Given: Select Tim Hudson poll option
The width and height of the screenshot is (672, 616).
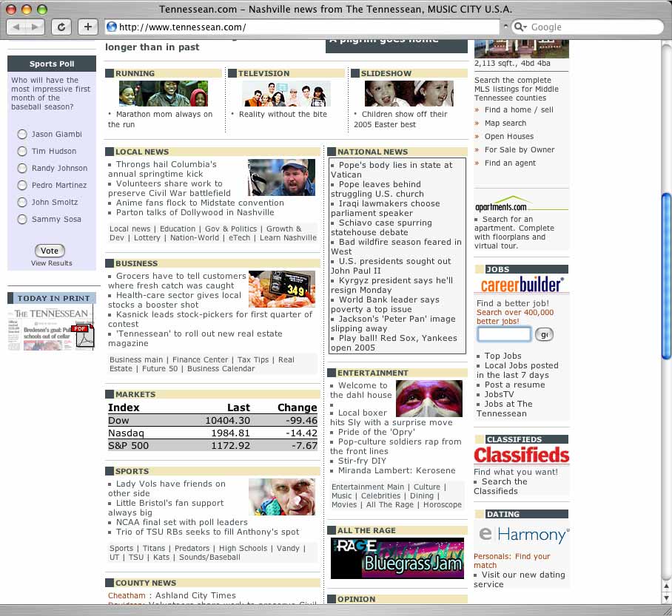Looking at the screenshot, I should coord(22,151).
